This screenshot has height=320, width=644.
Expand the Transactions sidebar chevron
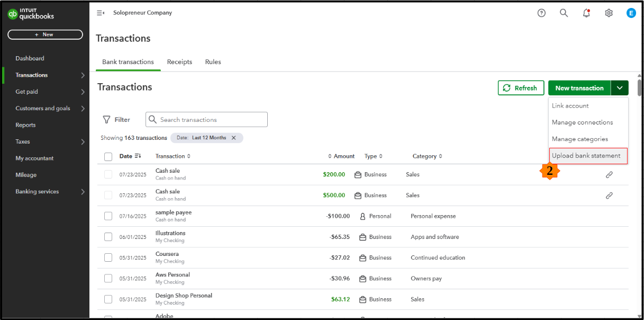tap(83, 75)
